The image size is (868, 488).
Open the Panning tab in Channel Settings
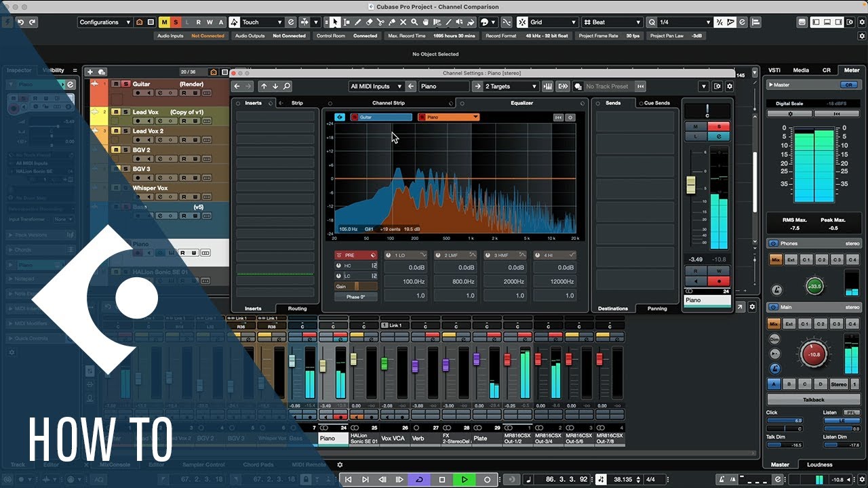pos(656,308)
